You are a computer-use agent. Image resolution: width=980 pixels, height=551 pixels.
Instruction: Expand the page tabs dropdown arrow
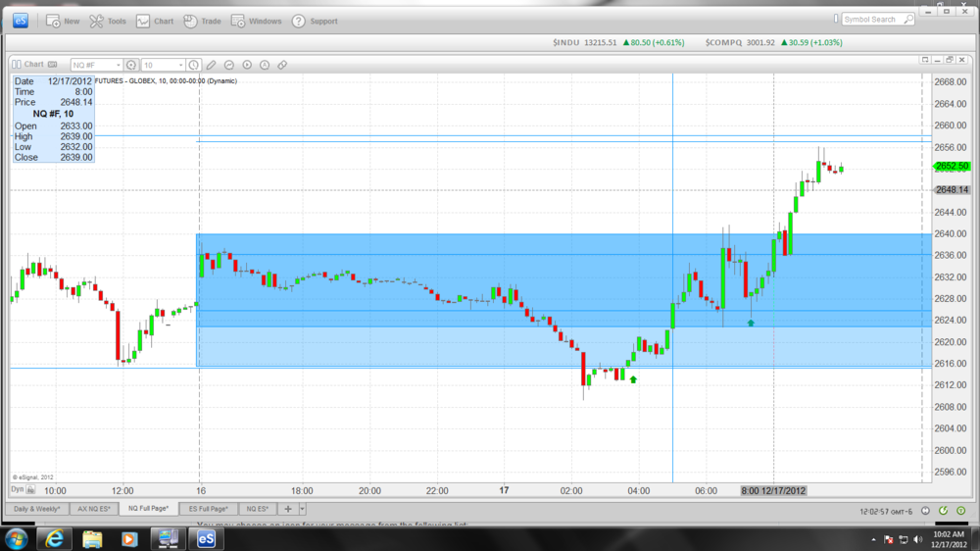coord(303,509)
